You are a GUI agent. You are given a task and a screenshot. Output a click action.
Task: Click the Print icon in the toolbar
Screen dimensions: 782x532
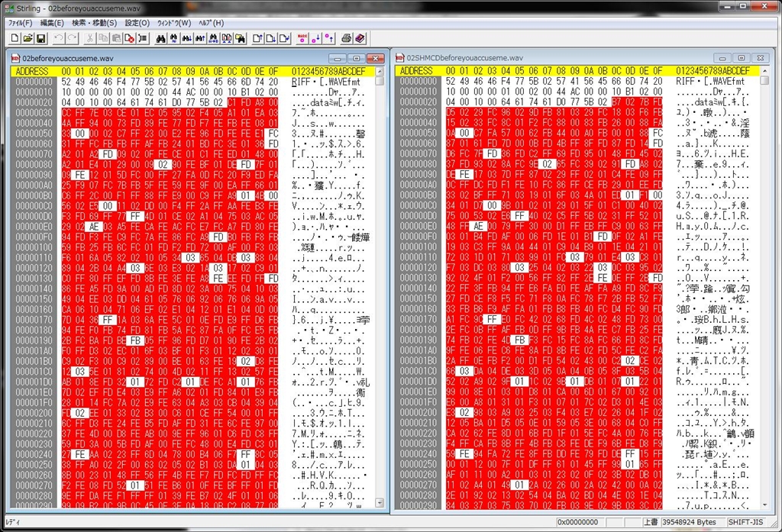tap(346, 38)
